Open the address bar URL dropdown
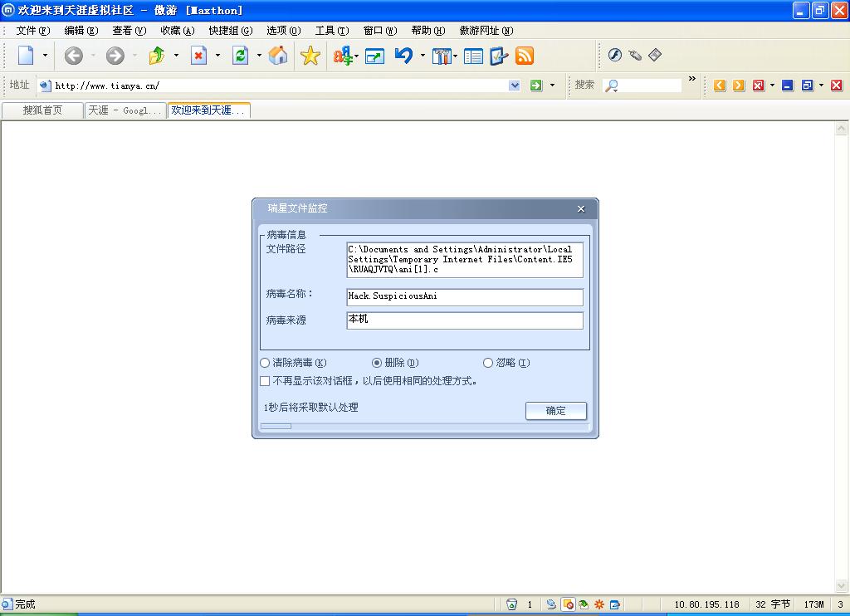 point(515,86)
